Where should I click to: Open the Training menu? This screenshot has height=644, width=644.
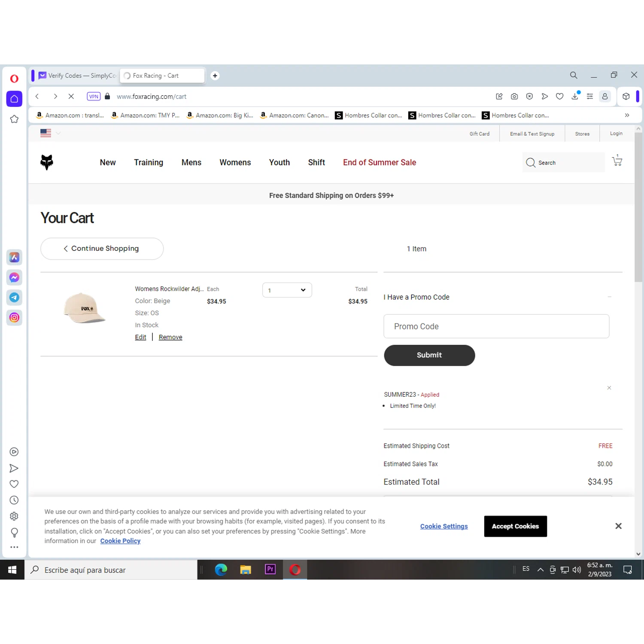[x=149, y=162]
